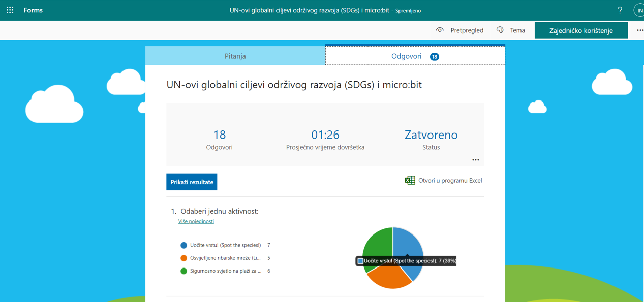Click the count 6 beside Sigurnosno svjetlo

[269, 271]
